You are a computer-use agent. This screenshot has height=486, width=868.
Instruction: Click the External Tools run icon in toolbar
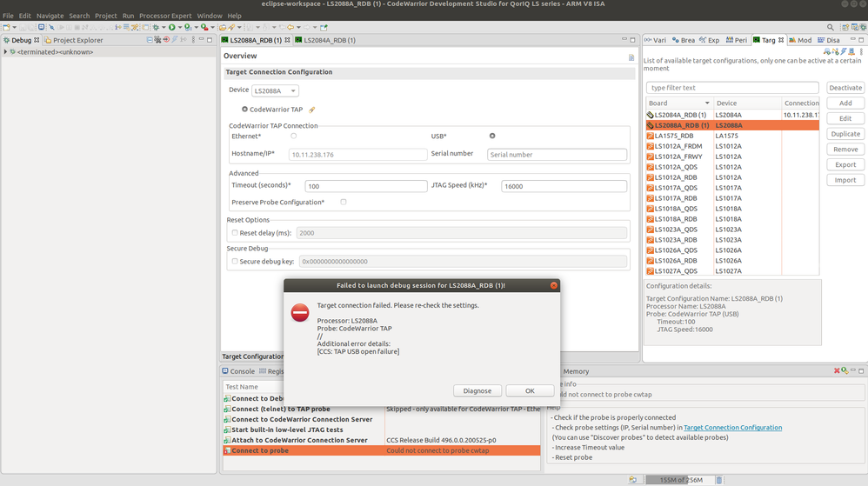204,27
